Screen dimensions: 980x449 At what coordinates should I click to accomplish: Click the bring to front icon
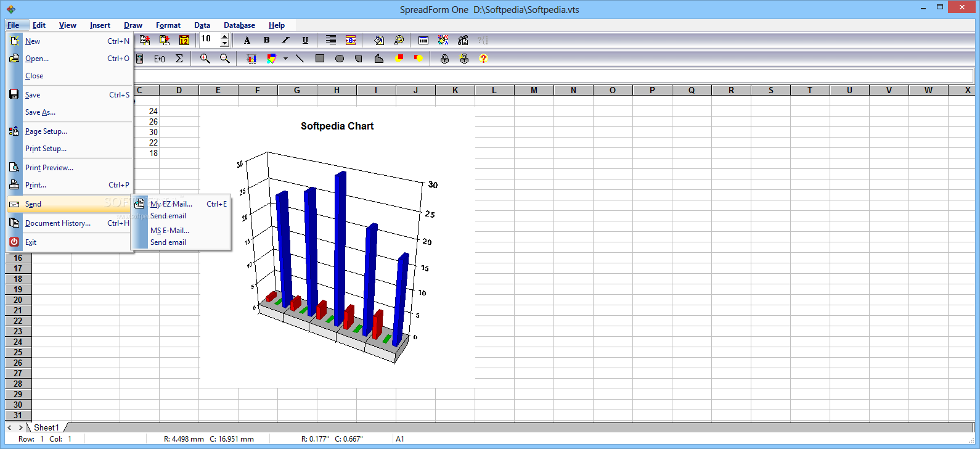point(399,59)
